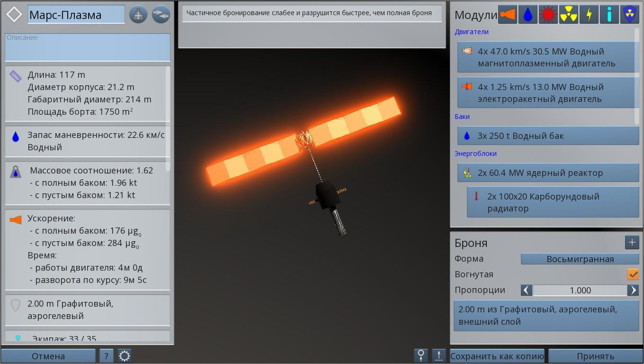Viewport: 644px width, 364px height.
Task: Click the Массовое соотношение: 1.62 stat
Action: pos(91,170)
